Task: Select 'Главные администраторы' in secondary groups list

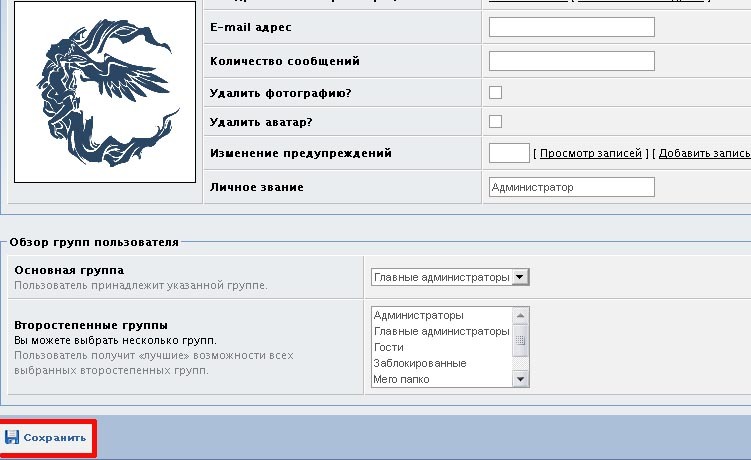Action: point(440,331)
